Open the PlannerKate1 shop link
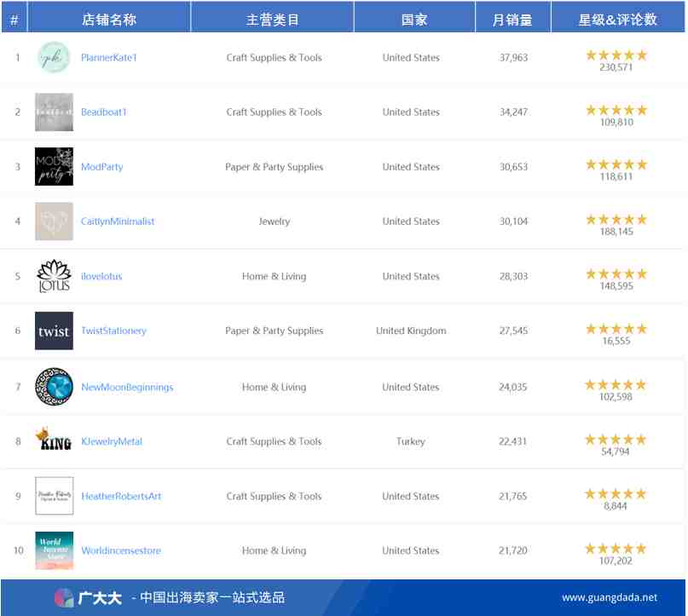The height and width of the screenshot is (616, 688). tap(109, 57)
